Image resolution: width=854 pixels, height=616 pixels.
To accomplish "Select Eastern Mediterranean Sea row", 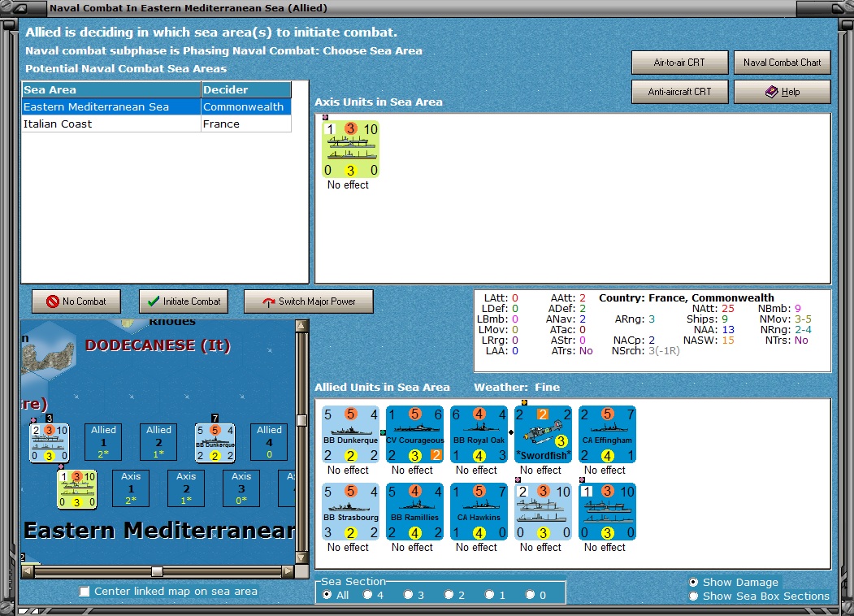I will point(156,106).
